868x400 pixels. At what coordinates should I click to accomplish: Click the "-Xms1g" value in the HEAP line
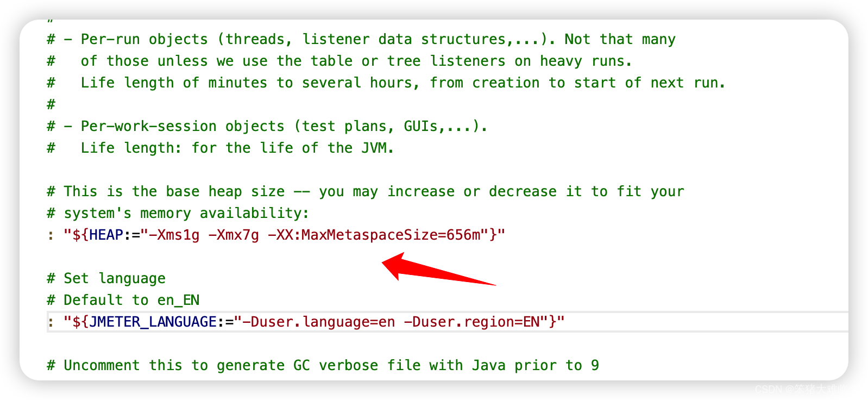(174, 235)
